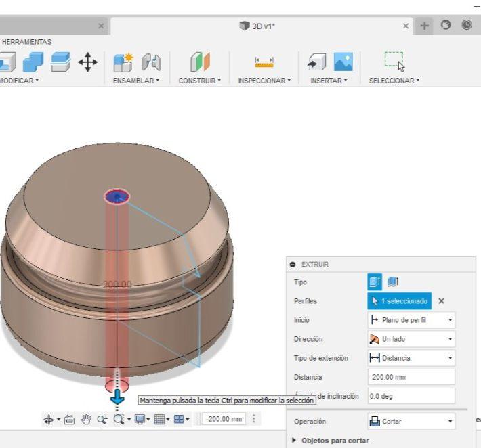The height and width of the screenshot is (448, 481).
Task: Open the CONSTRUIR dropdown menu
Action: click(200, 81)
